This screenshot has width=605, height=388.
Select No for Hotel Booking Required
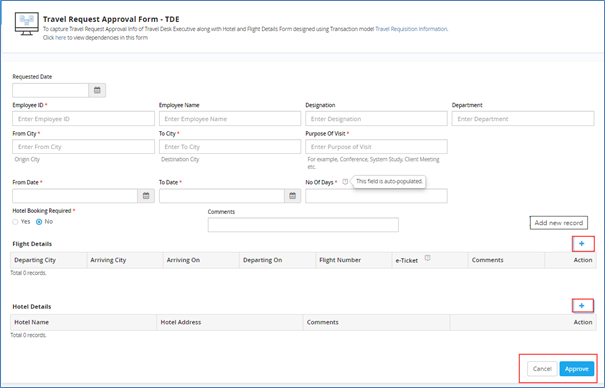click(39, 222)
